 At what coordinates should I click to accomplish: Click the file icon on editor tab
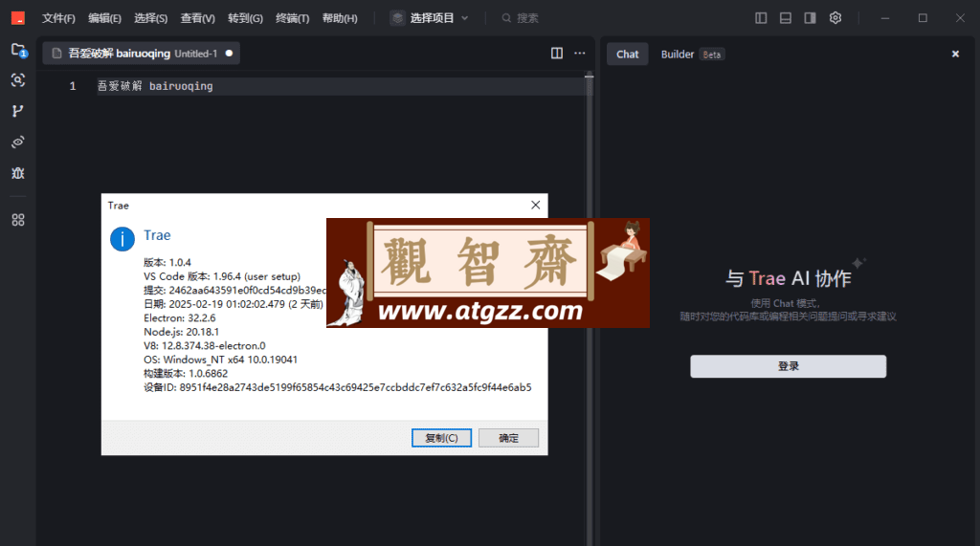point(56,54)
